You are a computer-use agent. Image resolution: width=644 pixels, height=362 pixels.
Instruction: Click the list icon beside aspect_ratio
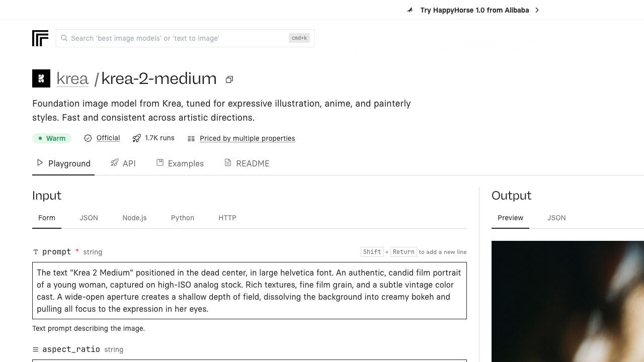pyautogui.click(x=36, y=349)
